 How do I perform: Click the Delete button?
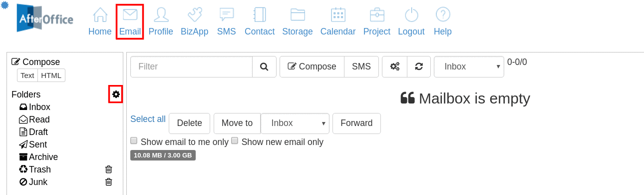point(189,123)
